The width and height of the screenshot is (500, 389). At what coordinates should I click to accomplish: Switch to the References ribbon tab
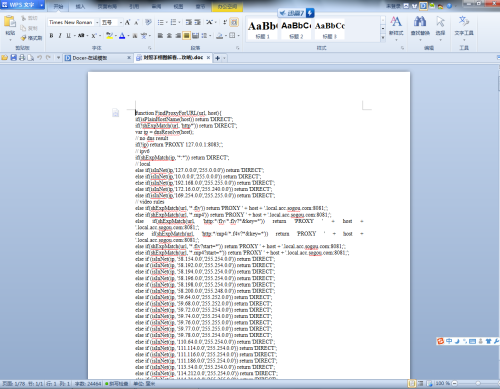[134, 6]
